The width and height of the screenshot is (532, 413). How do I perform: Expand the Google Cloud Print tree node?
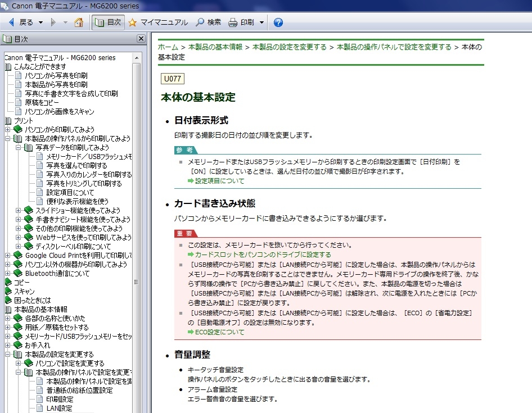point(8,255)
